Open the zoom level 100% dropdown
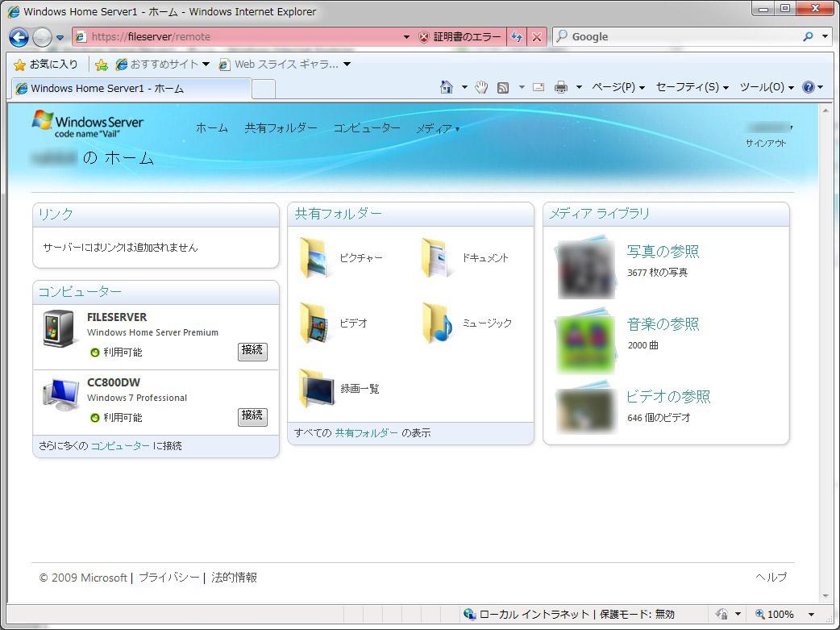The width and height of the screenshot is (840, 630). click(x=811, y=615)
